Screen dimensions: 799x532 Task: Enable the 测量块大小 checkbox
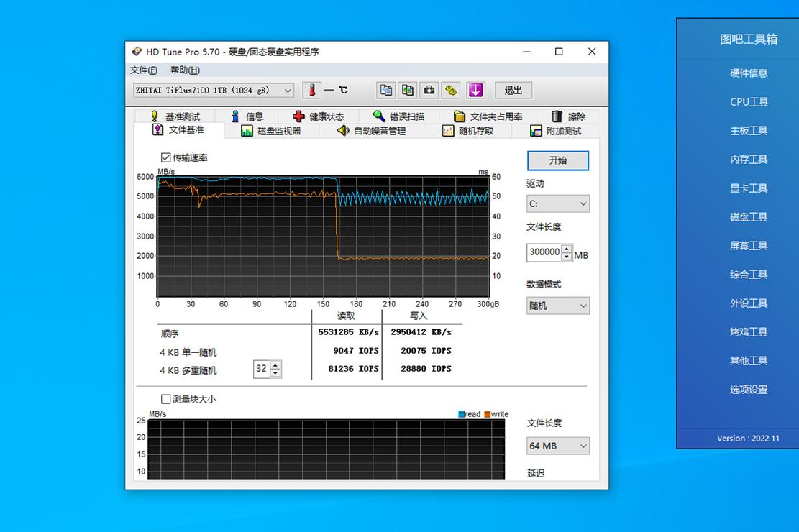coord(165,399)
